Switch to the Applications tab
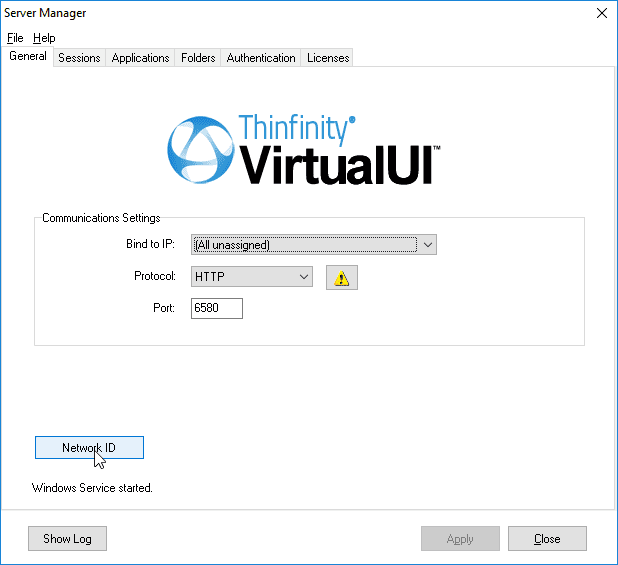 140,58
